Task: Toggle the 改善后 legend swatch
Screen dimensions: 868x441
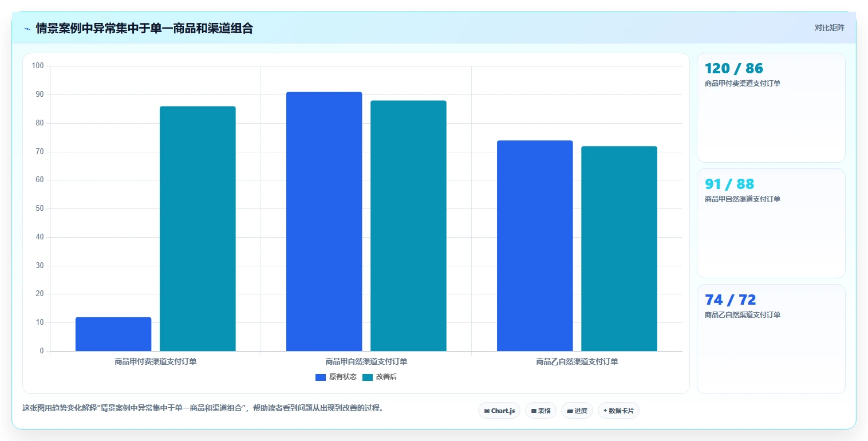Action: click(368, 377)
